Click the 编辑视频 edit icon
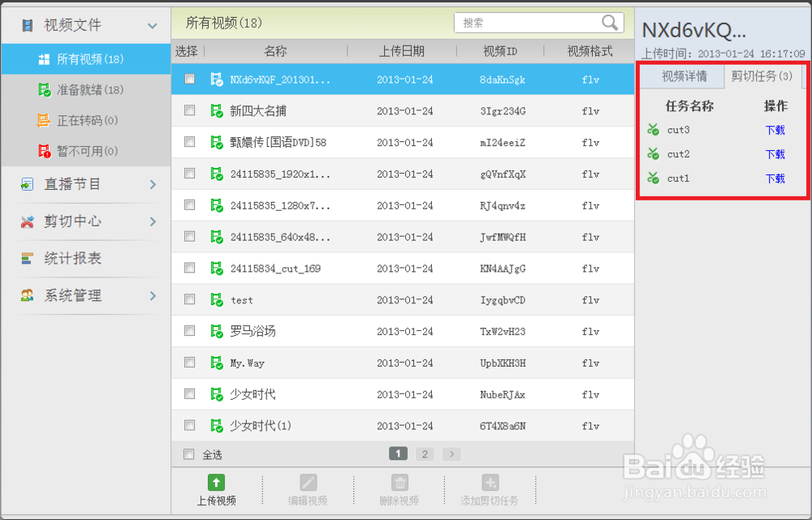The height and width of the screenshot is (520, 812). tap(307, 482)
